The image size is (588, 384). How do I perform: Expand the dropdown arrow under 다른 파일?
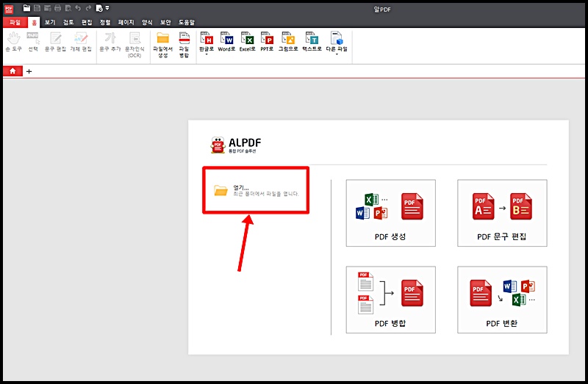(337, 54)
